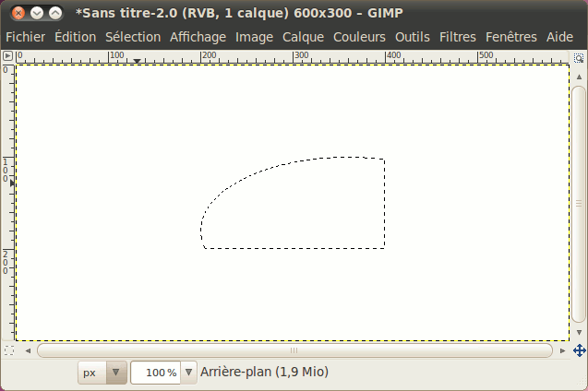Open the px unit dropdown

(102, 373)
